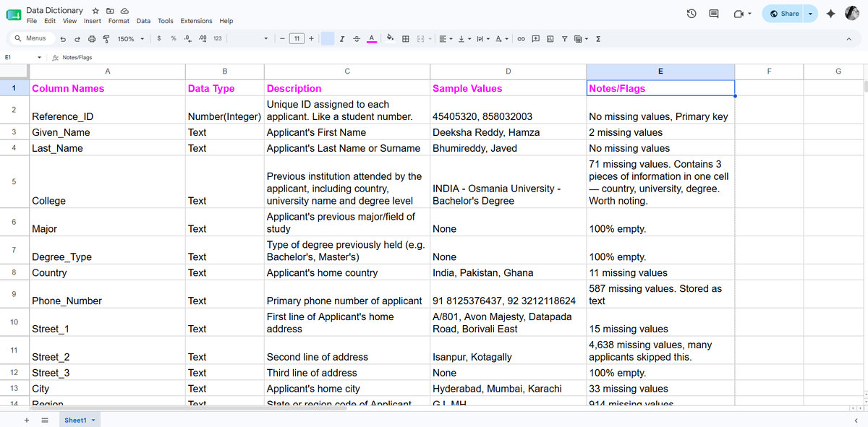Click the font size input field
The height and width of the screenshot is (427, 868).
pyautogui.click(x=296, y=39)
